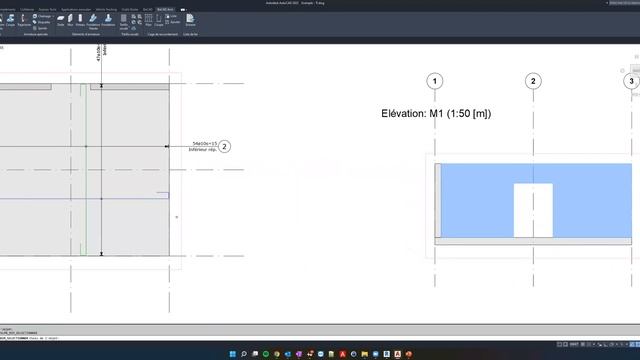
Task: Select the Poteau column reinforcement tool
Action: (x=80, y=20)
